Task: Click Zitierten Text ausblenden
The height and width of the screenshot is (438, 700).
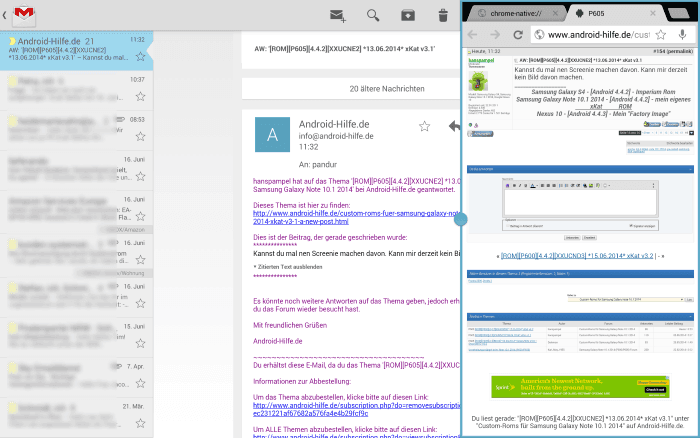Action: [288, 267]
